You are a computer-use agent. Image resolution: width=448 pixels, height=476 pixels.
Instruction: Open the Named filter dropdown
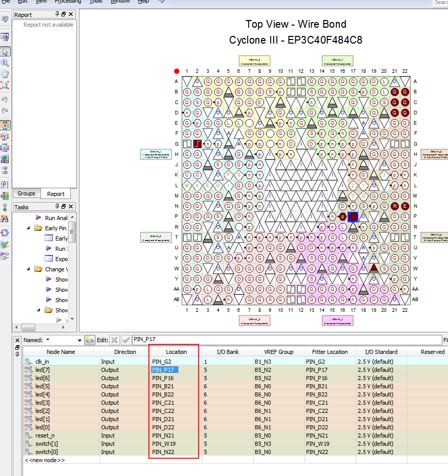79,340
